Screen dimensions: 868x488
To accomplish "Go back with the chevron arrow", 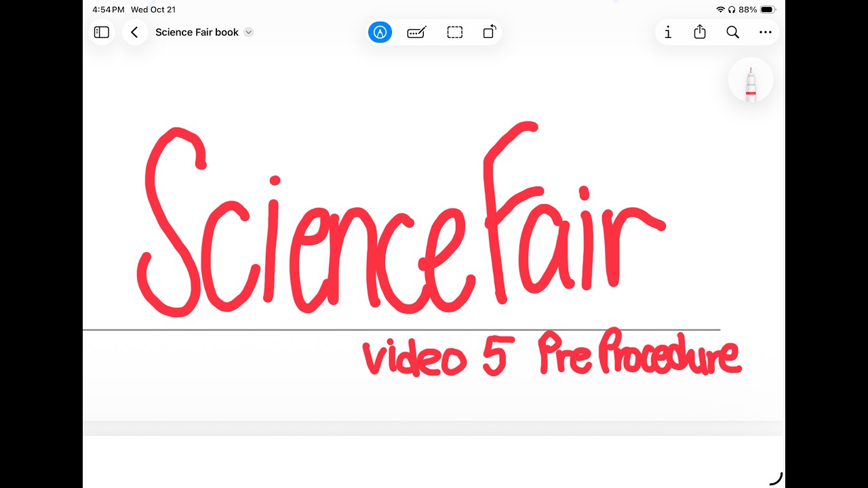I will pyautogui.click(x=134, y=32).
